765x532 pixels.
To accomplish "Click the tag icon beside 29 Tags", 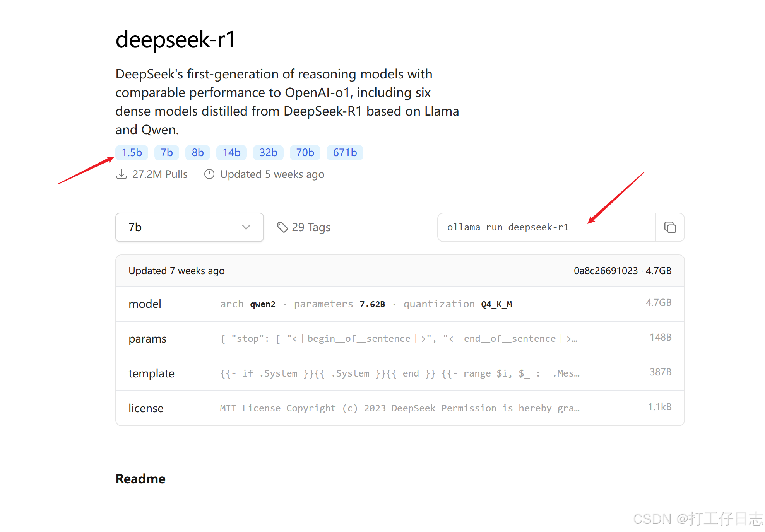I will pyautogui.click(x=282, y=227).
